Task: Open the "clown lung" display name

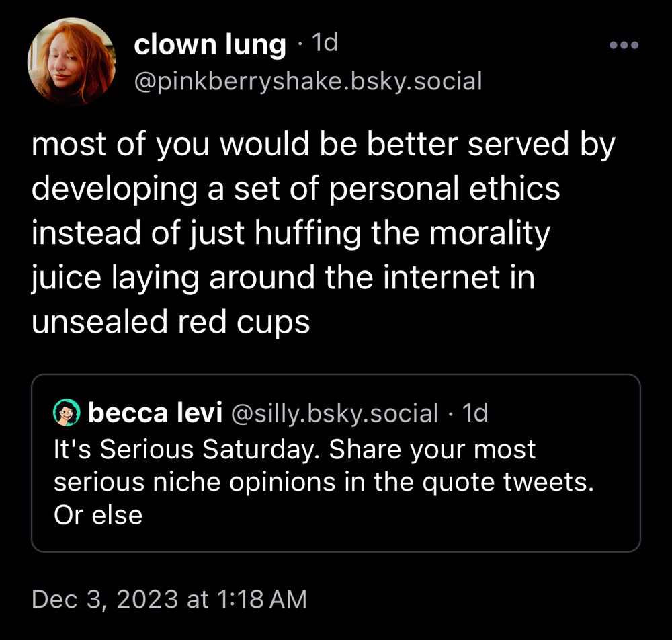Action: [210, 45]
